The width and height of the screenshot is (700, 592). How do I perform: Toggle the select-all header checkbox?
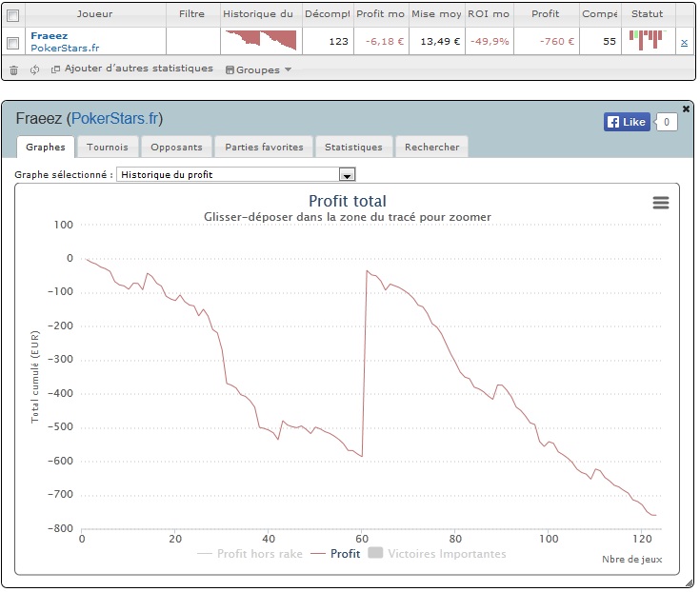tap(13, 15)
